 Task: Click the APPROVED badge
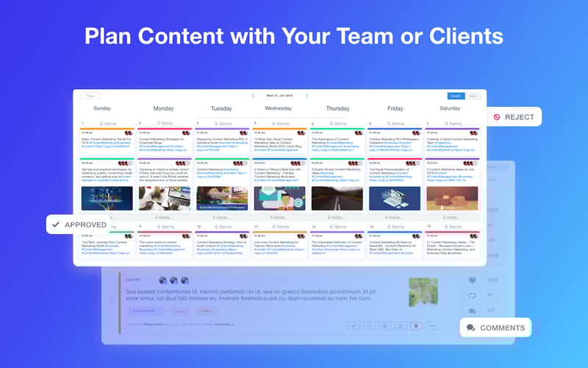pos(79,224)
